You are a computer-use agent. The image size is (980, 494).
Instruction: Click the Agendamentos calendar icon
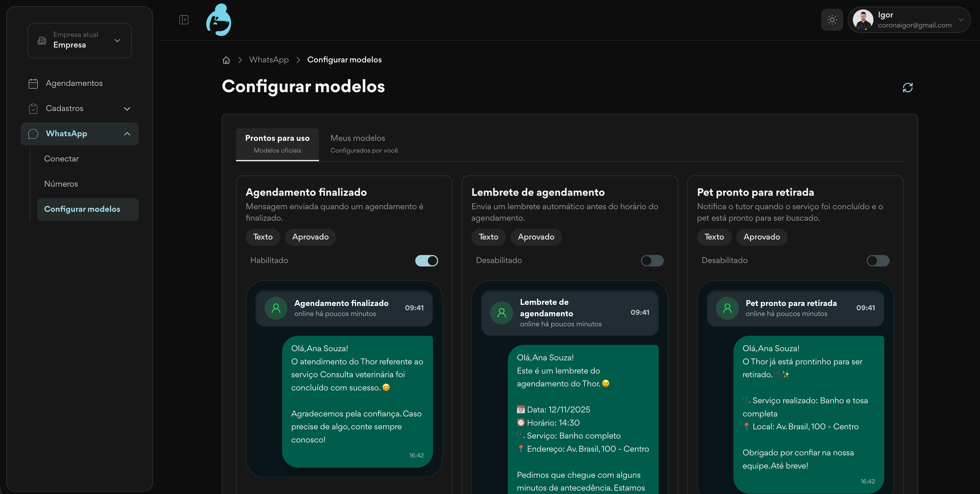tap(33, 83)
